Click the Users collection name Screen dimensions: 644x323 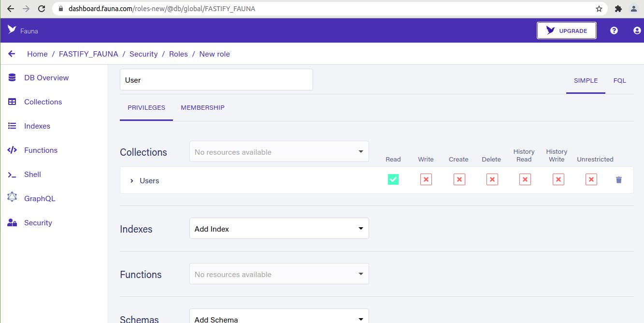coord(149,181)
